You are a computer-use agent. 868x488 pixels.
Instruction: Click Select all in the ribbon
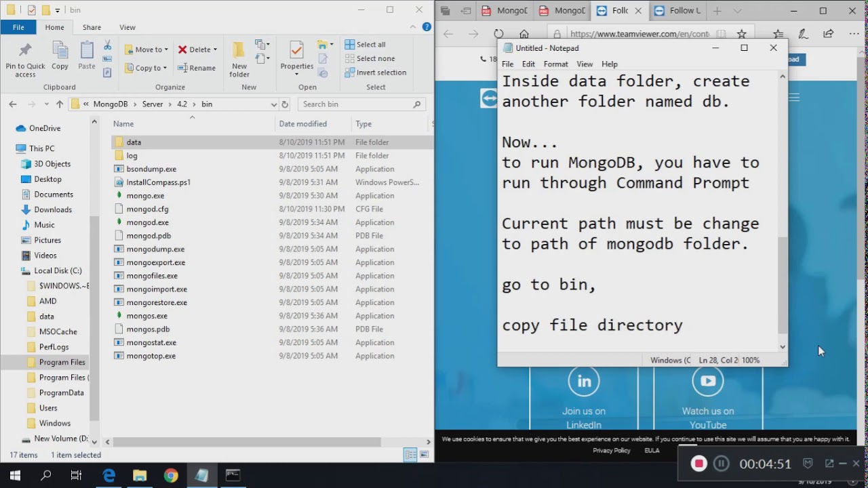click(365, 44)
